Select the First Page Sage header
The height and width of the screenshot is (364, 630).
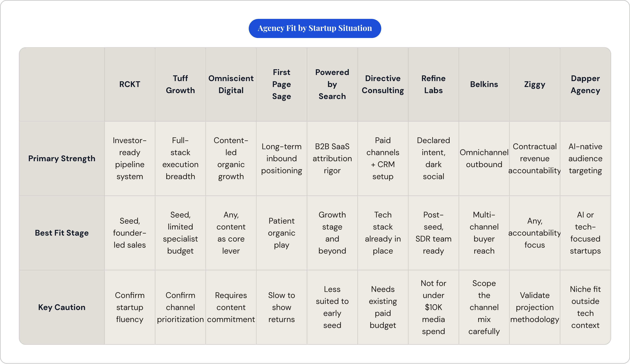click(x=282, y=84)
